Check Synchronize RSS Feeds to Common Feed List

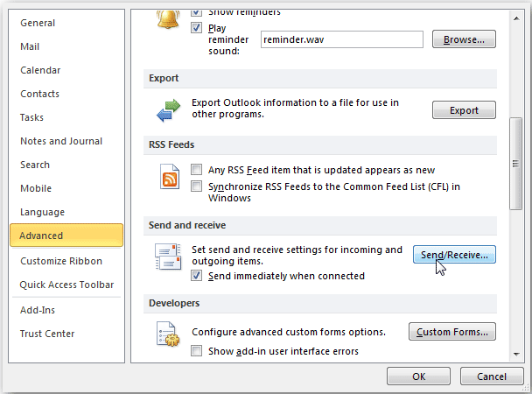pos(197,186)
